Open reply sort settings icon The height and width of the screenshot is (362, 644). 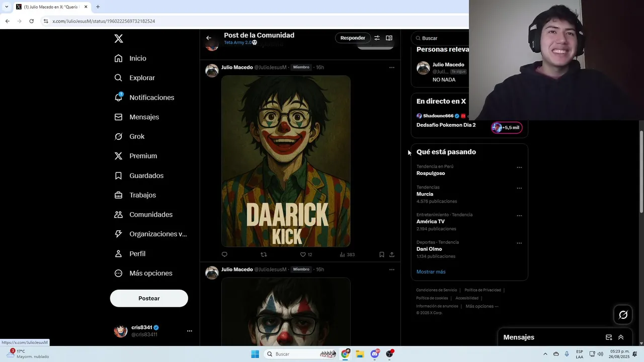click(377, 38)
